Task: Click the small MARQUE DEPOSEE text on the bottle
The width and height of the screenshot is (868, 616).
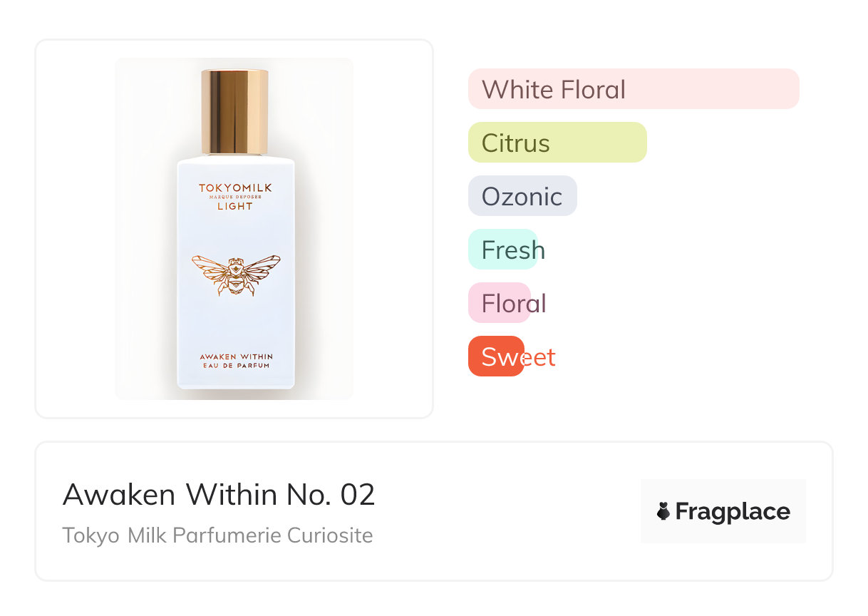Action: coord(235,197)
